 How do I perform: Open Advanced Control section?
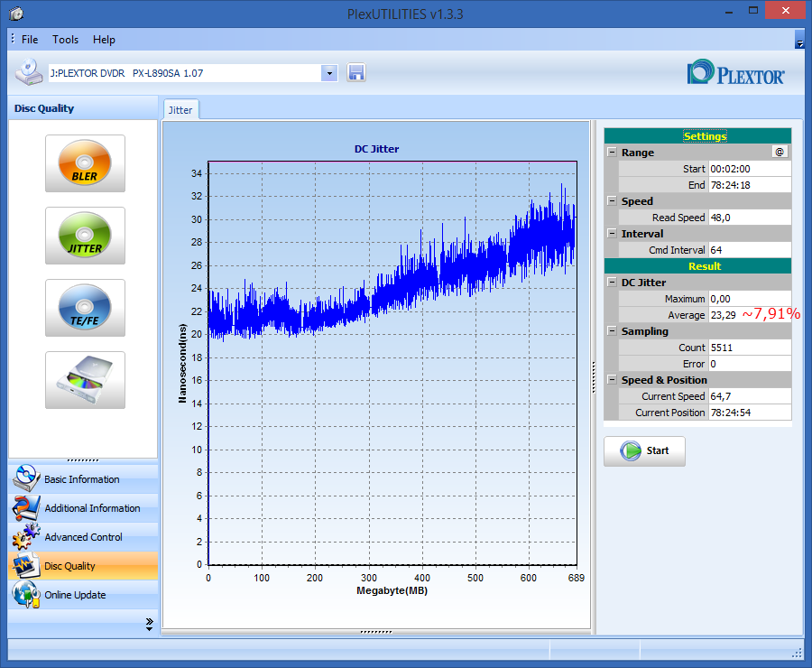[x=83, y=537]
